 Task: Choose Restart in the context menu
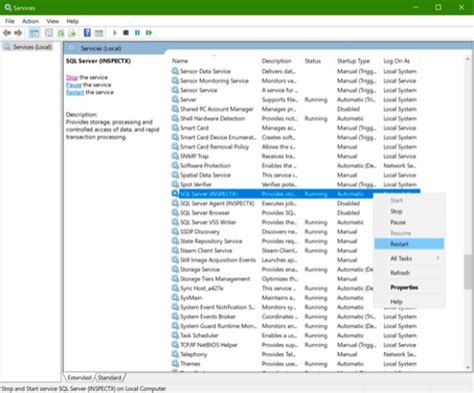pos(409,244)
